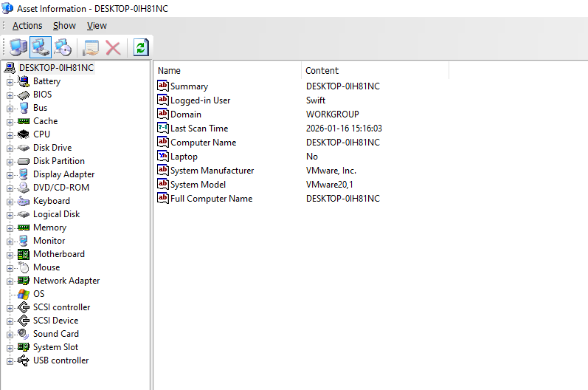Select the USB controller tree label
This screenshot has width=588, height=390.
point(60,360)
